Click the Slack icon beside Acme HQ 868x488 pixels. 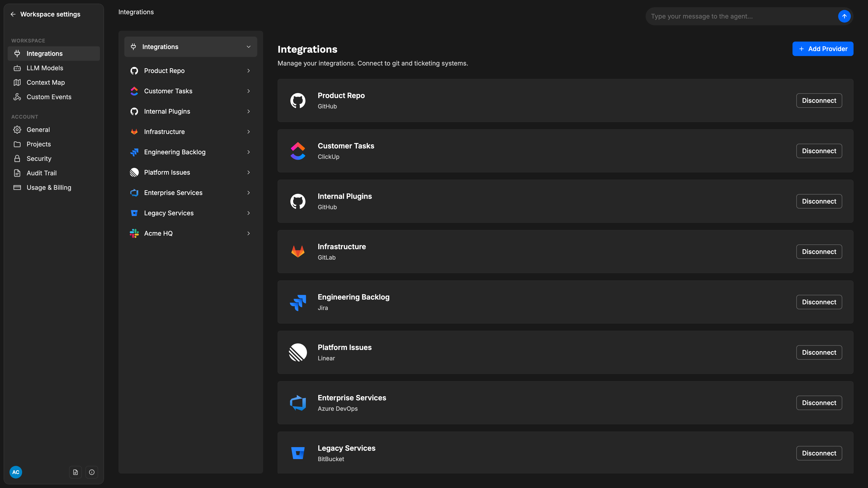[134, 233]
